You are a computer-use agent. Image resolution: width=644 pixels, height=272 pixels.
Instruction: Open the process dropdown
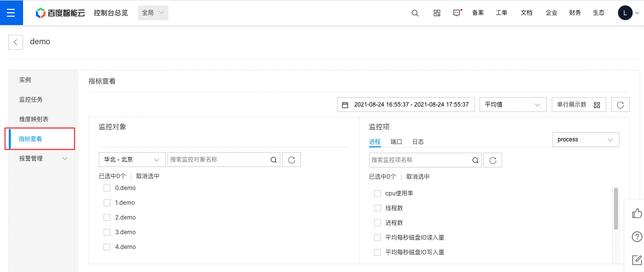click(586, 139)
